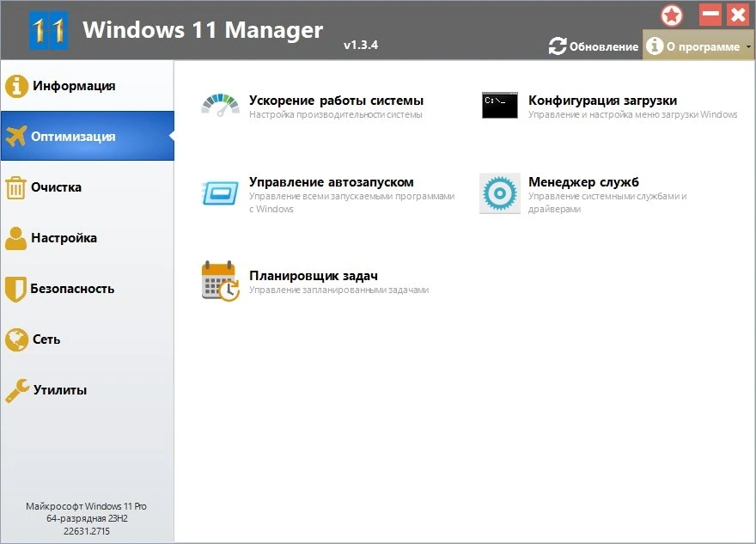Click the airplane Оптимизация icon
Screen dimensions: 756x544
click(16, 136)
